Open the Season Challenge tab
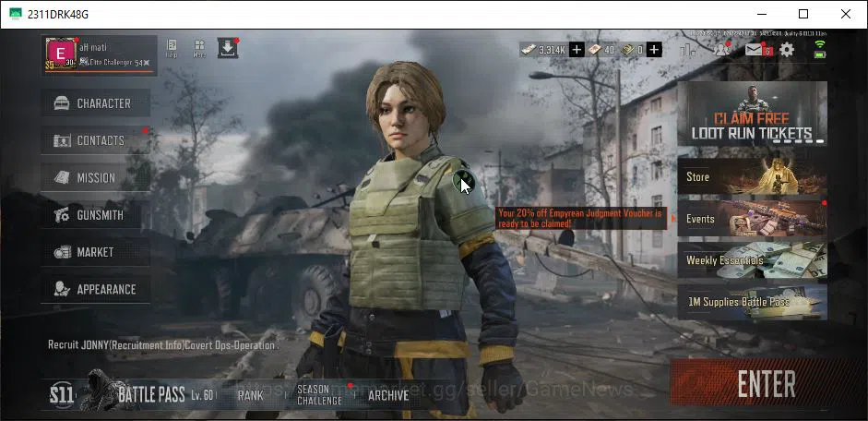The height and width of the screenshot is (421, 868). (x=319, y=394)
